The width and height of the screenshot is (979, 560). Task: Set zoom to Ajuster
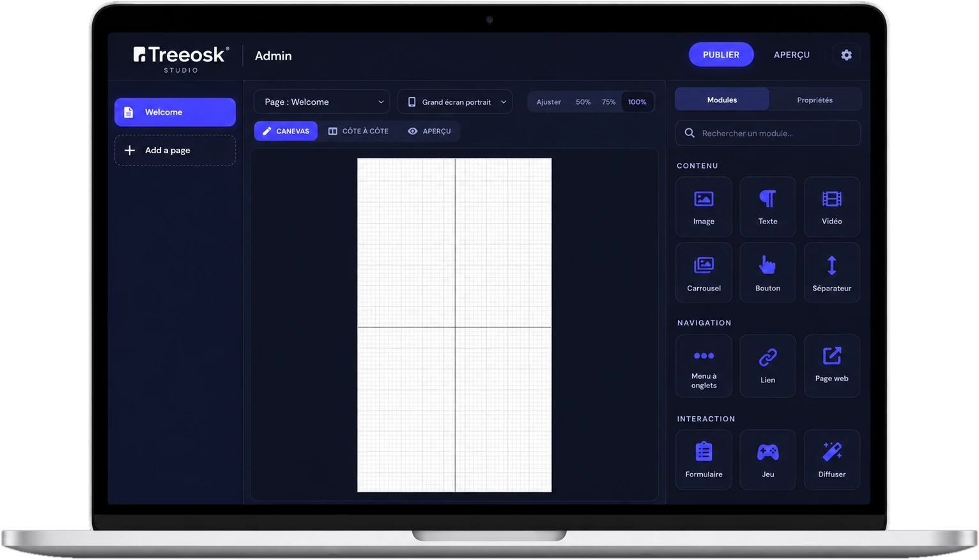point(548,102)
